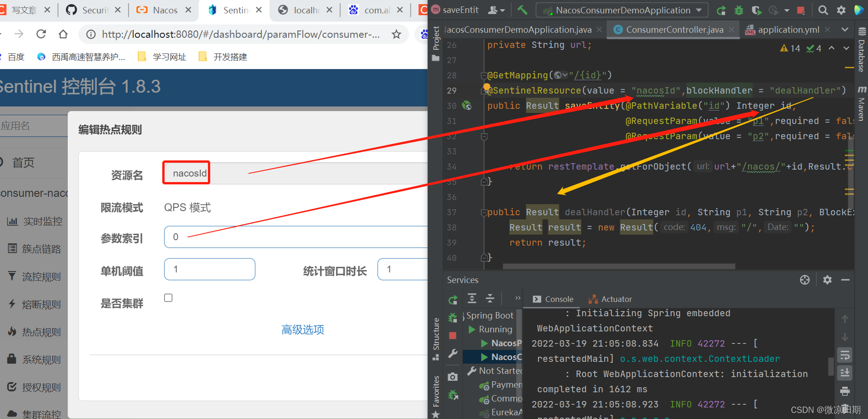Rerun service icon in Services panel
Image resolution: width=868 pixels, height=419 pixels.
(x=453, y=300)
